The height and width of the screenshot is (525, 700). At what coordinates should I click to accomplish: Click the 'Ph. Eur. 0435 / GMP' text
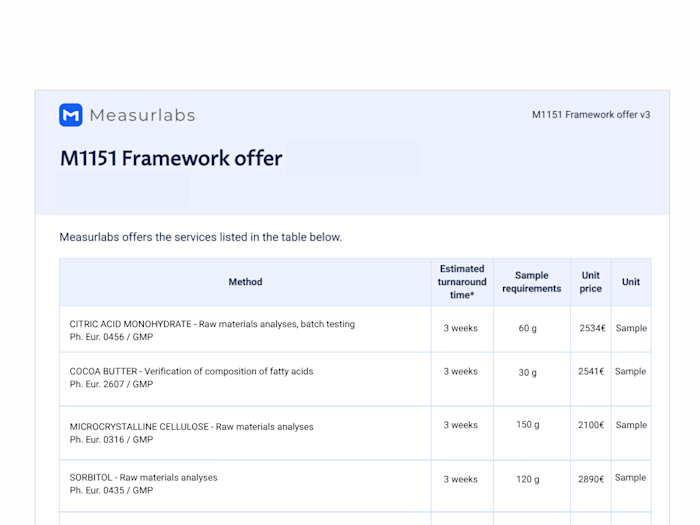click(111, 491)
